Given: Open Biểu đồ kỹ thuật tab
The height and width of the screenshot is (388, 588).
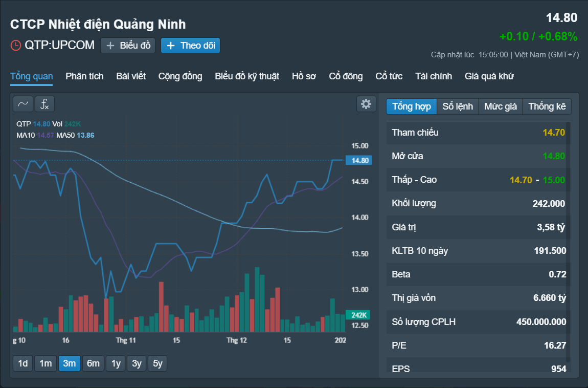Looking at the screenshot, I should click(247, 76).
